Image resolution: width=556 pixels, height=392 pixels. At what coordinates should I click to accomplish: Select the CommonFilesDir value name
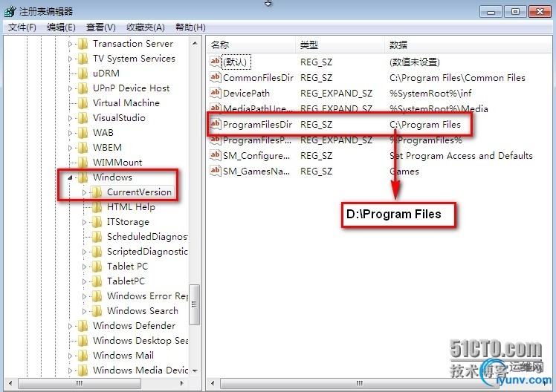pyautogui.click(x=258, y=77)
